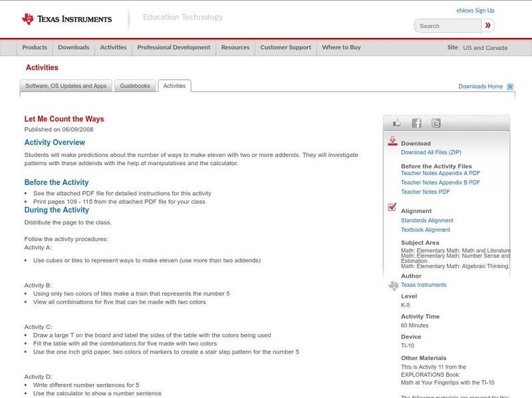The height and width of the screenshot is (398, 532).
Task: Click the author person icon
Action: point(392,284)
